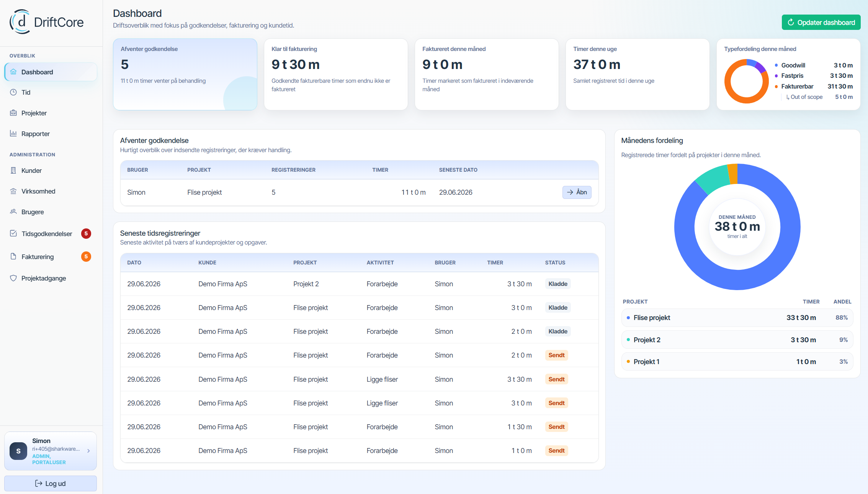Click the Kunder building icon
The image size is (868, 494).
click(13, 170)
